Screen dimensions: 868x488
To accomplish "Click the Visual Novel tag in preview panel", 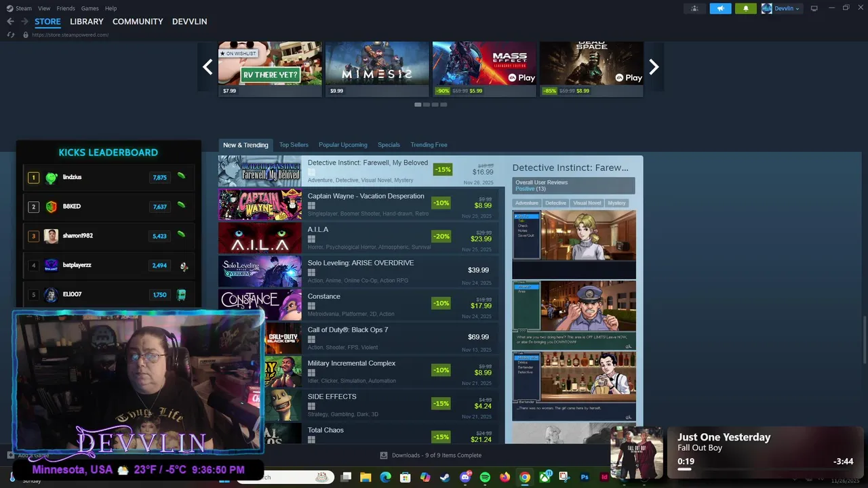I will 587,203.
